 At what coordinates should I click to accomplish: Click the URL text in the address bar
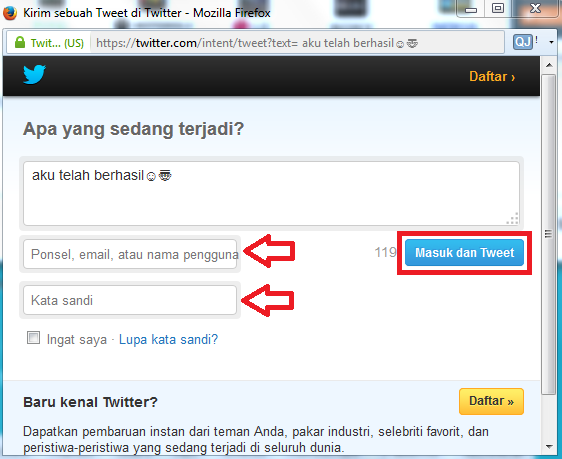(x=257, y=43)
